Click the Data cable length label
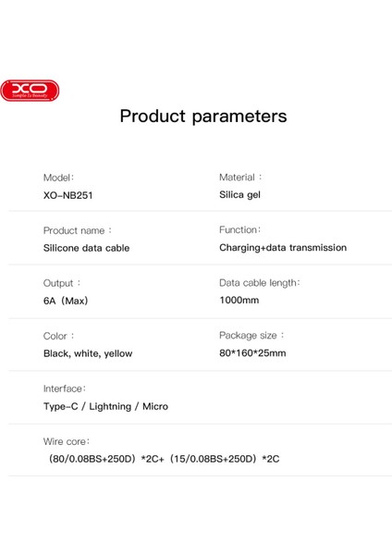392x555 pixels. (x=259, y=283)
